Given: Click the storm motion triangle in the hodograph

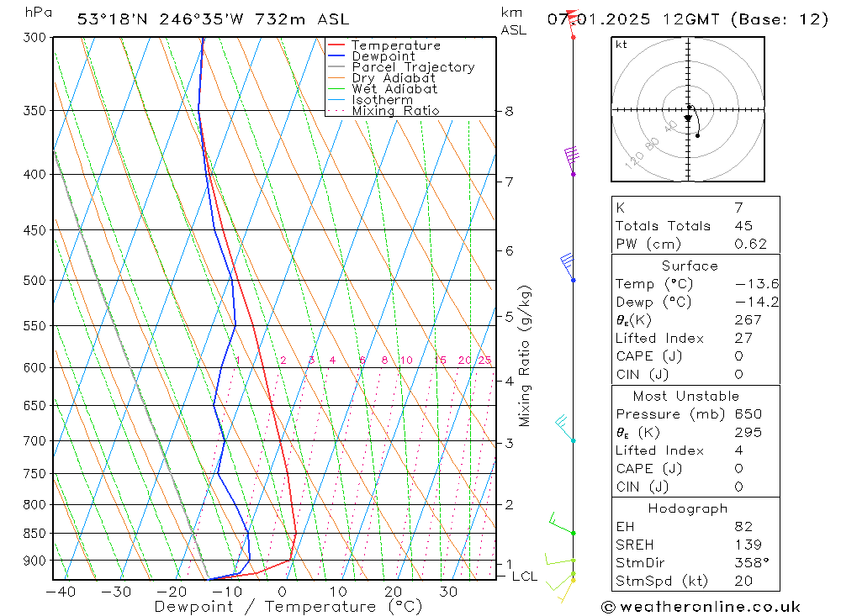Looking at the screenshot, I should (x=688, y=118).
